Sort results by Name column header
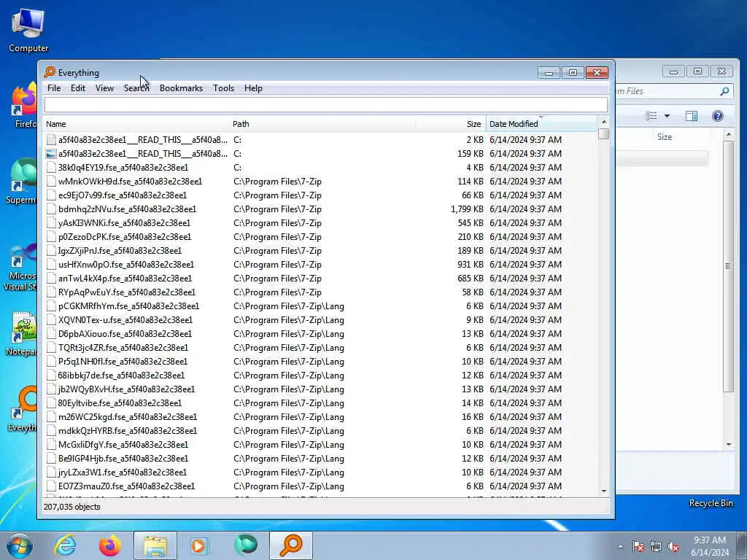The width and height of the screenshot is (747, 560). coord(136,124)
